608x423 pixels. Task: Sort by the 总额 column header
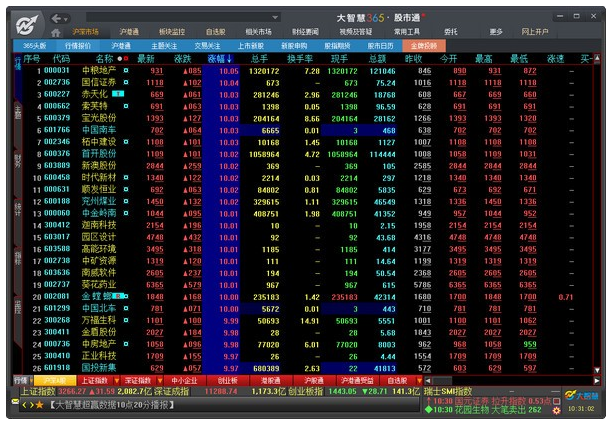[x=377, y=59]
